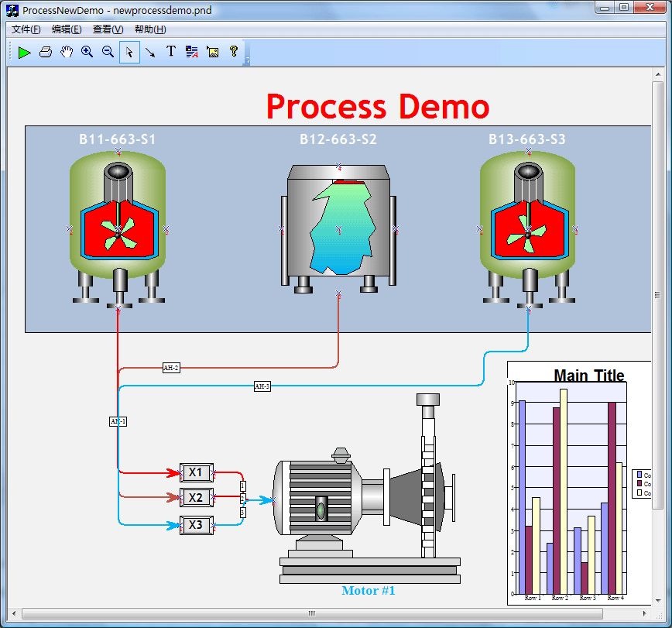Open help via the question mark icon
The width and height of the screenshot is (672, 628).
point(233,52)
